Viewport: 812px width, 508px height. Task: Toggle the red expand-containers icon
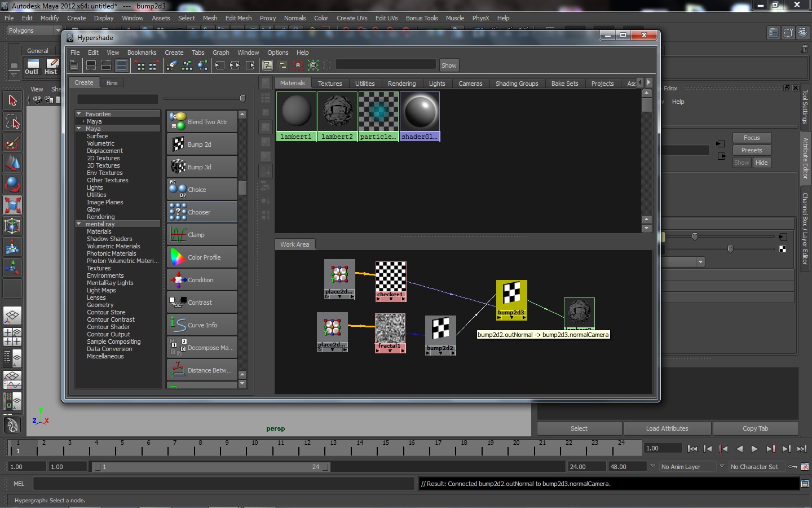(x=298, y=65)
